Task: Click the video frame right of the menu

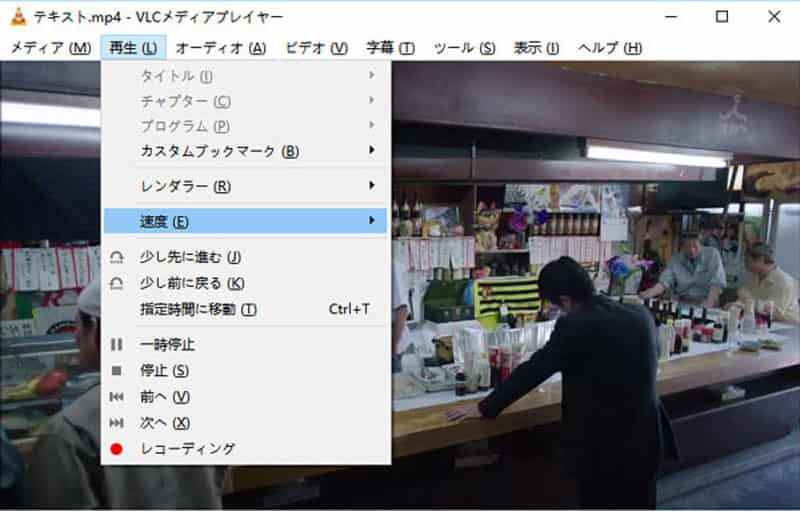Action: coord(595,285)
